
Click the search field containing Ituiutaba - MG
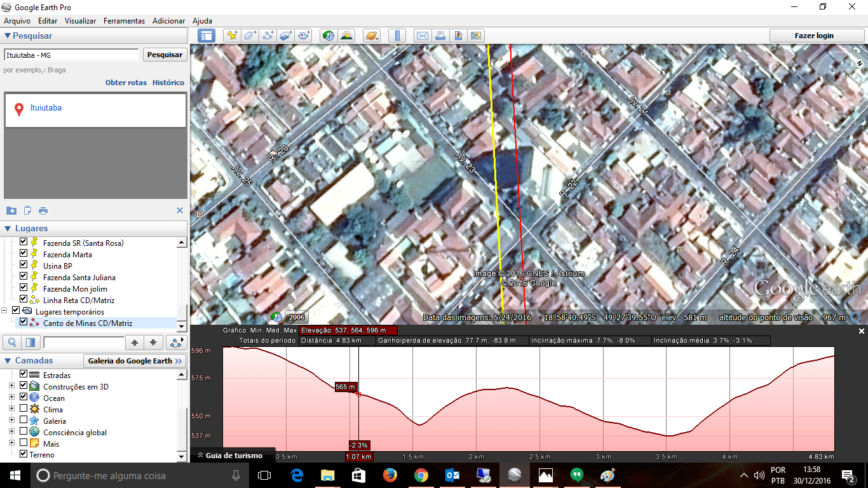click(x=71, y=55)
